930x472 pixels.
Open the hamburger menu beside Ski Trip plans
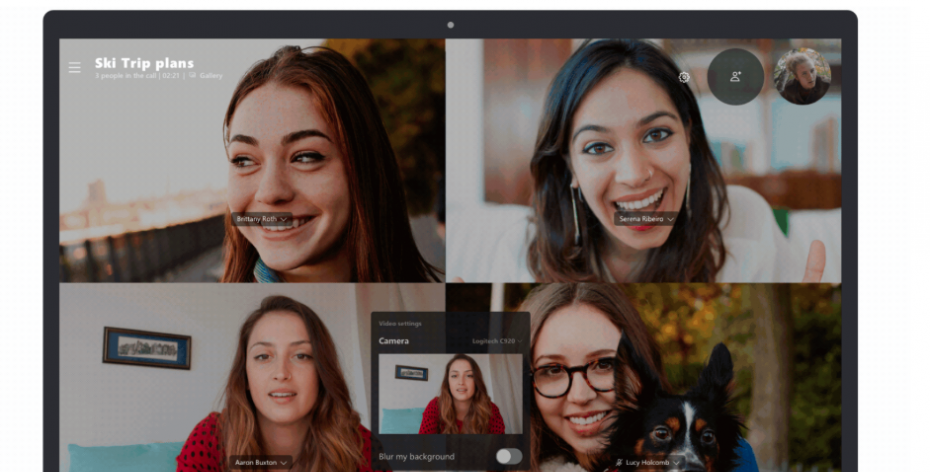click(74, 68)
